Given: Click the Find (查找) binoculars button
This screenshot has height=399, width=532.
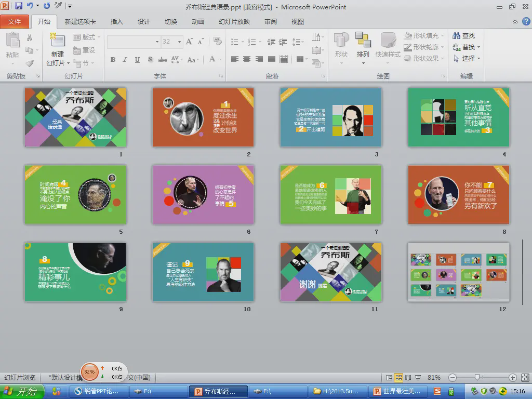Looking at the screenshot, I should [x=464, y=36].
